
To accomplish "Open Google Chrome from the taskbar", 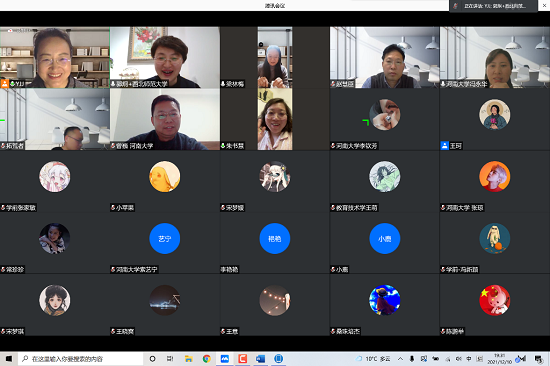I will click(x=207, y=359).
